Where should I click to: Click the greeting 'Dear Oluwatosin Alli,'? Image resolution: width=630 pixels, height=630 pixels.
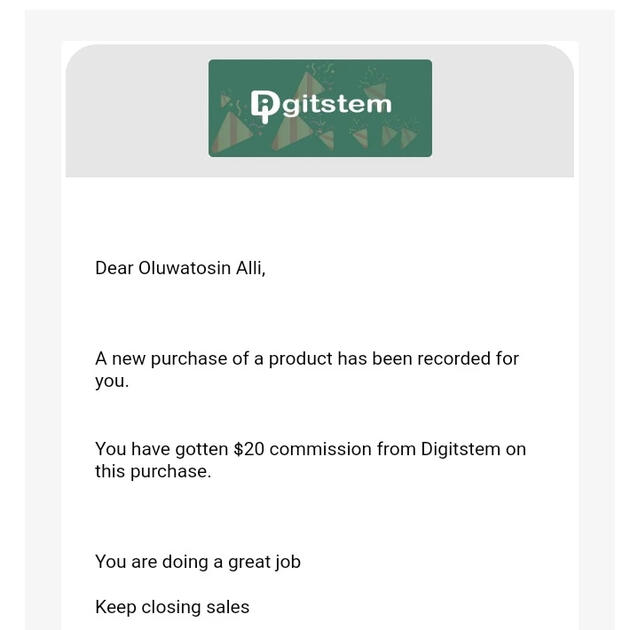[x=180, y=268]
